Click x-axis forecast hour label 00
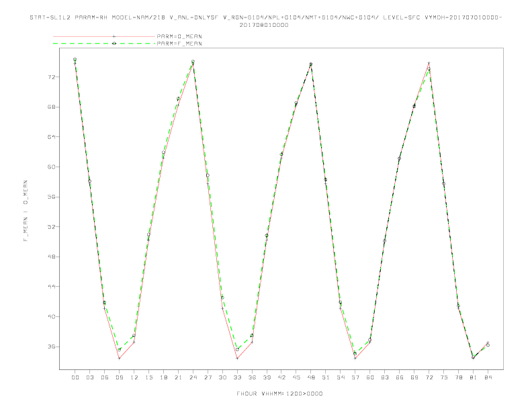 click(x=75, y=377)
